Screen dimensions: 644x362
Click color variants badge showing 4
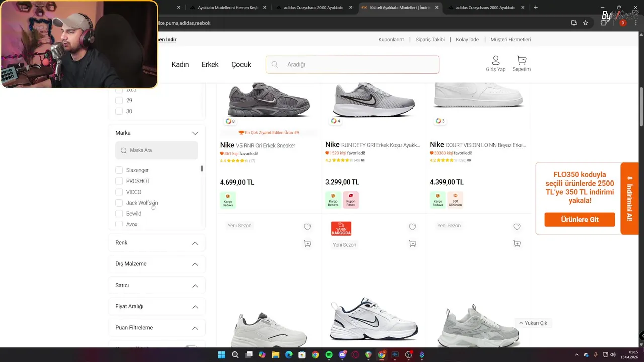coord(335,121)
